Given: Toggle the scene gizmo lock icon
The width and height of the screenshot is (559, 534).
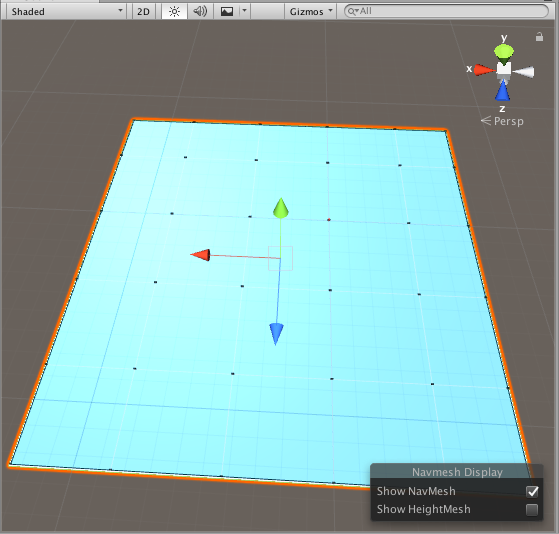Looking at the screenshot, I should pos(539,37).
